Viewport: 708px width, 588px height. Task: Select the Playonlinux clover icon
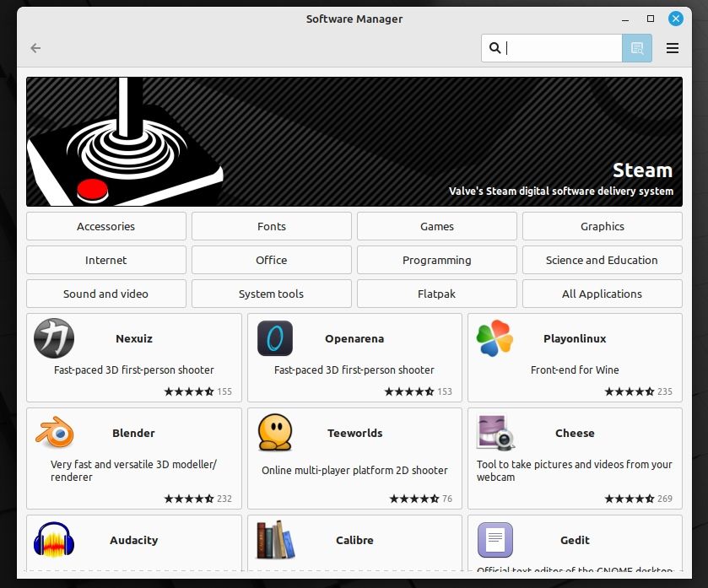point(494,338)
